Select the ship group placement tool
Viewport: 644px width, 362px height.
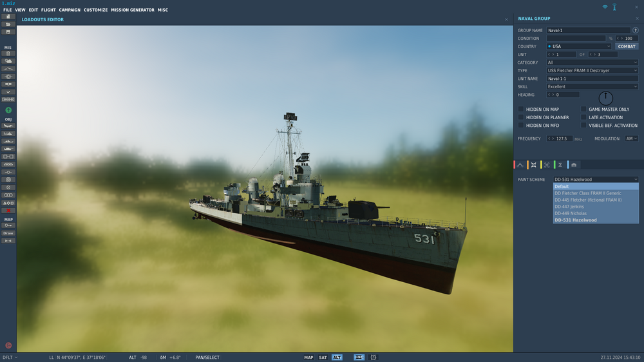tap(8, 141)
